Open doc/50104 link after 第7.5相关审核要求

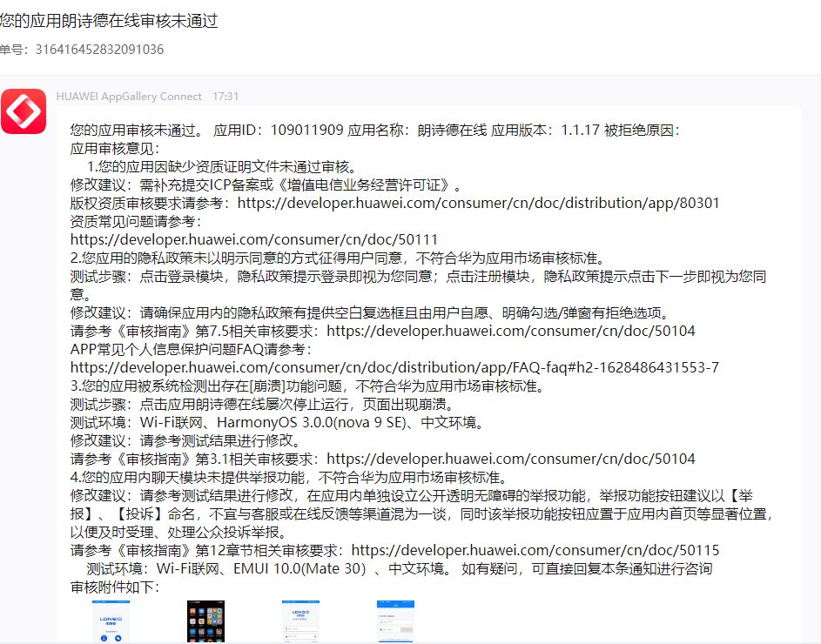pyautogui.click(x=511, y=331)
